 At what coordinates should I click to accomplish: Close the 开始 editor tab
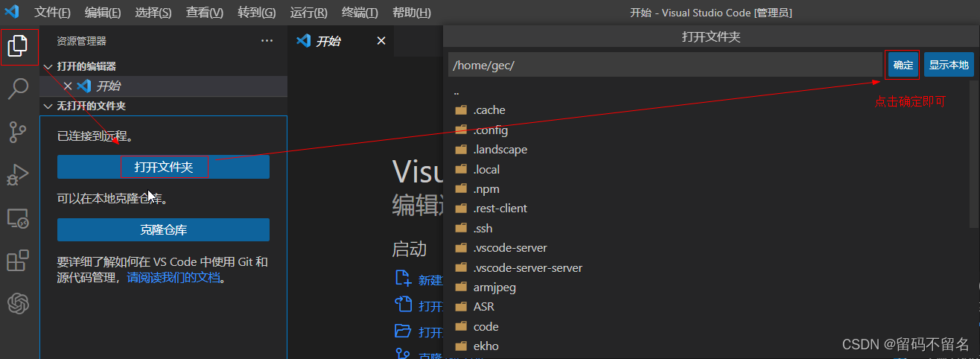click(x=381, y=41)
